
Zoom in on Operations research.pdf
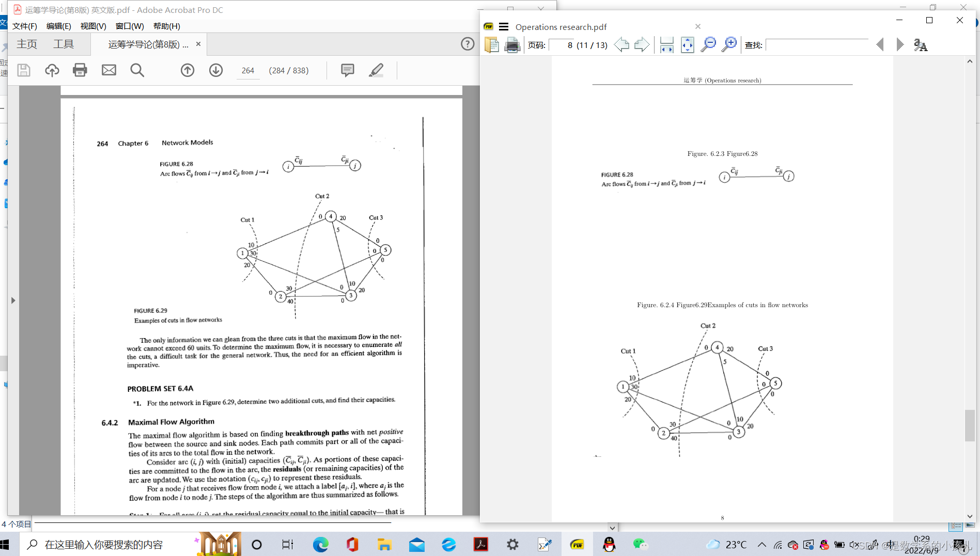tap(729, 45)
